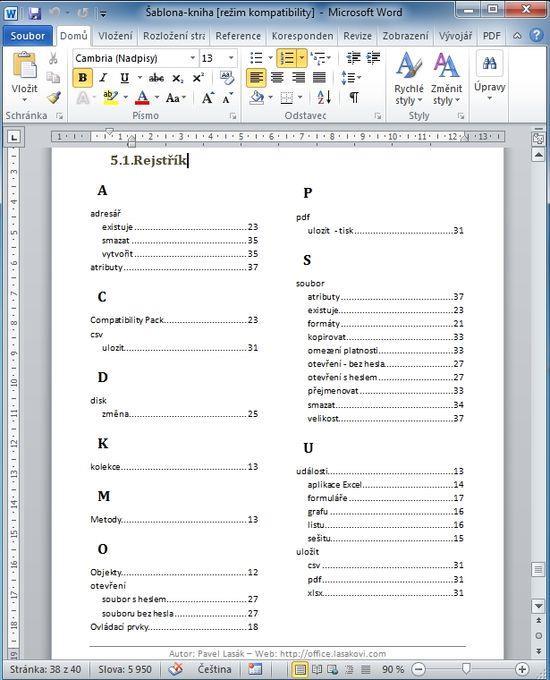
Task: Click the proofing check icon in status bar
Action: (176, 669)
